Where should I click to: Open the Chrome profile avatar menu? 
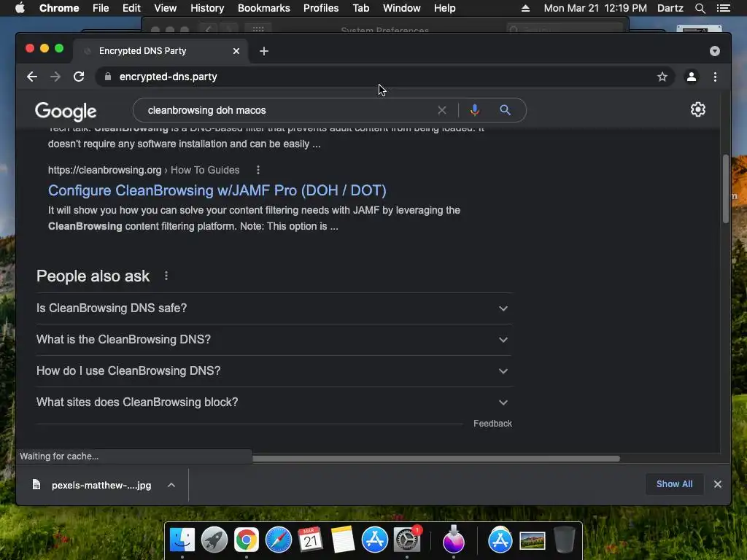coord(692,77)
